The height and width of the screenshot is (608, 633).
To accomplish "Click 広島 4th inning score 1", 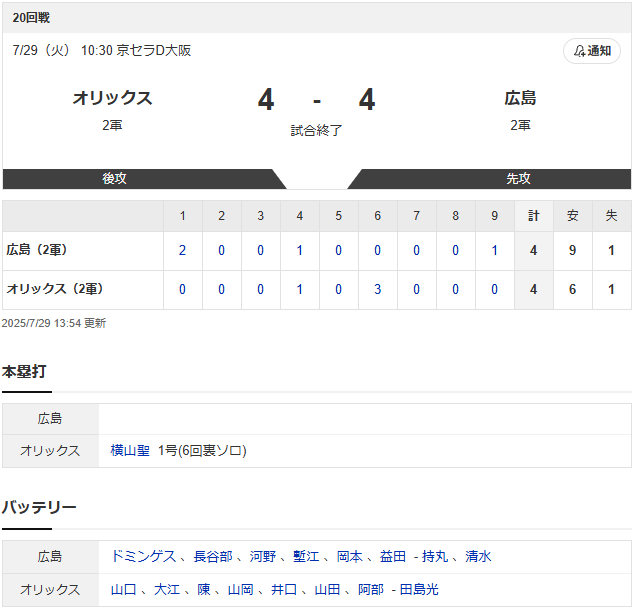I will (x=300, y=250).
